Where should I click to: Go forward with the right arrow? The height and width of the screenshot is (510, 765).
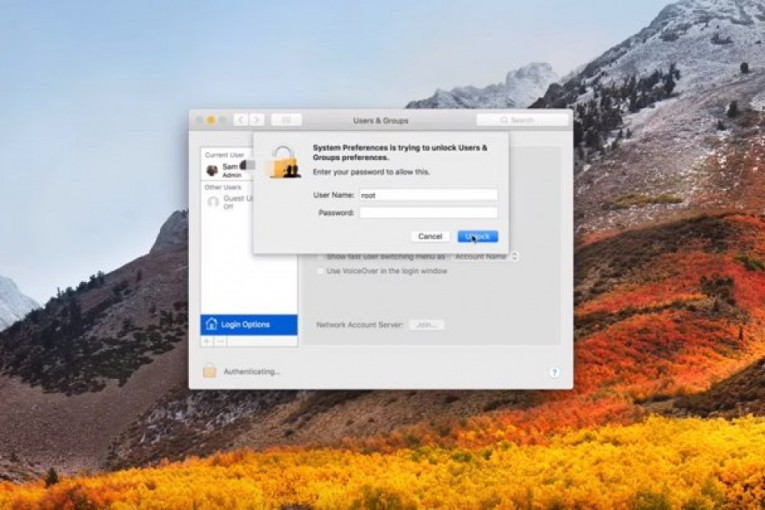pyautogui.click(x=256, y=120)
